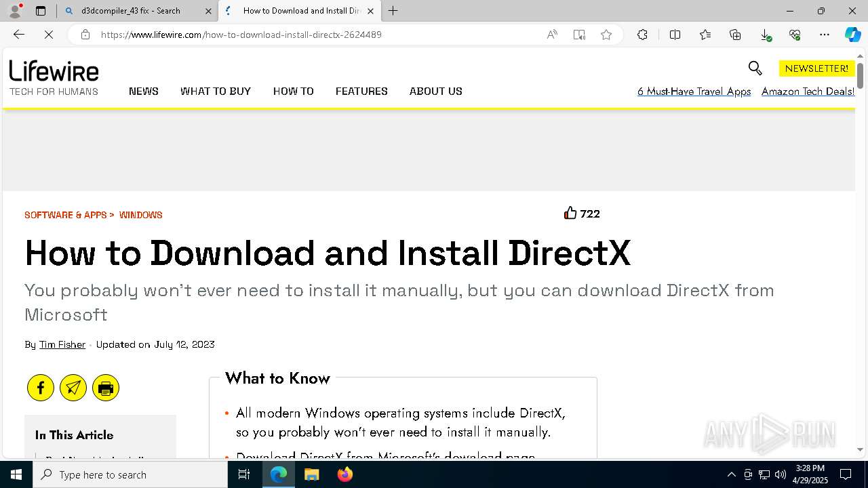This screenshot has height=488, width=868.
Task: Add this page to favorites star
Action: click(606, 35)
